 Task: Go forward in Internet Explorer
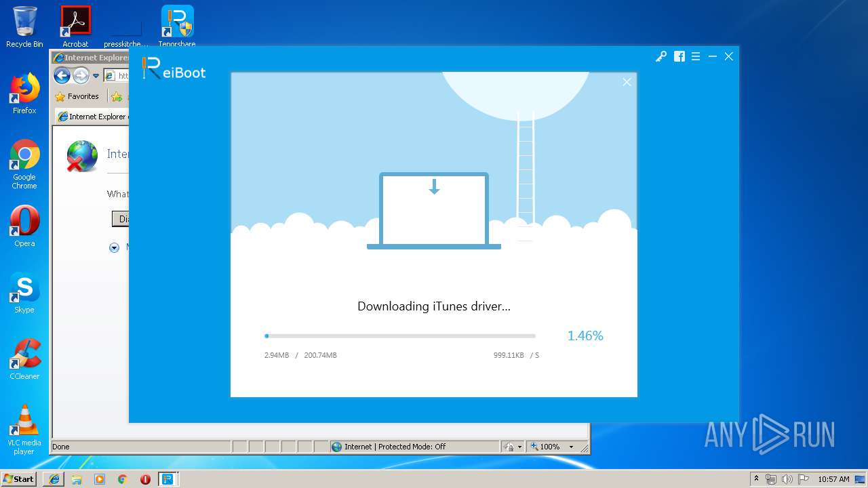point(81,76)
